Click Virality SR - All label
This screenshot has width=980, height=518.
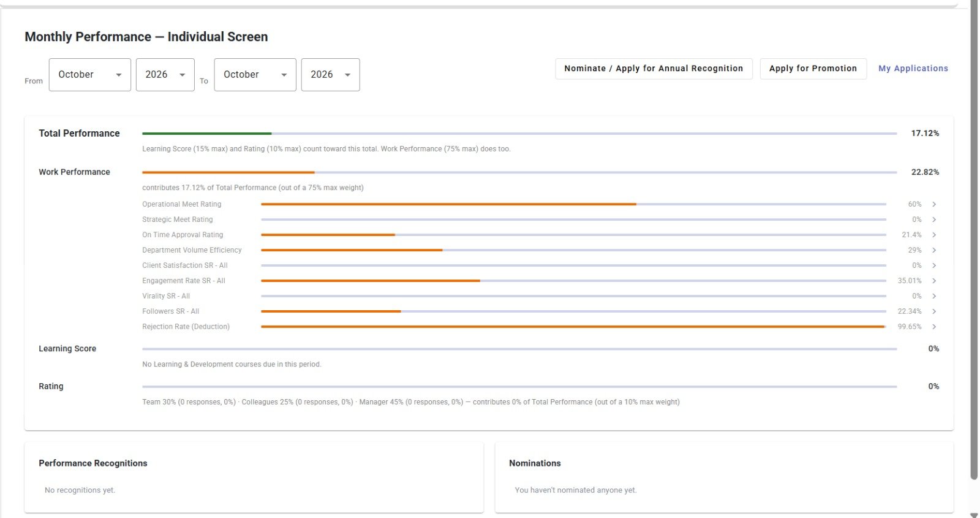(x=166, y=296)
